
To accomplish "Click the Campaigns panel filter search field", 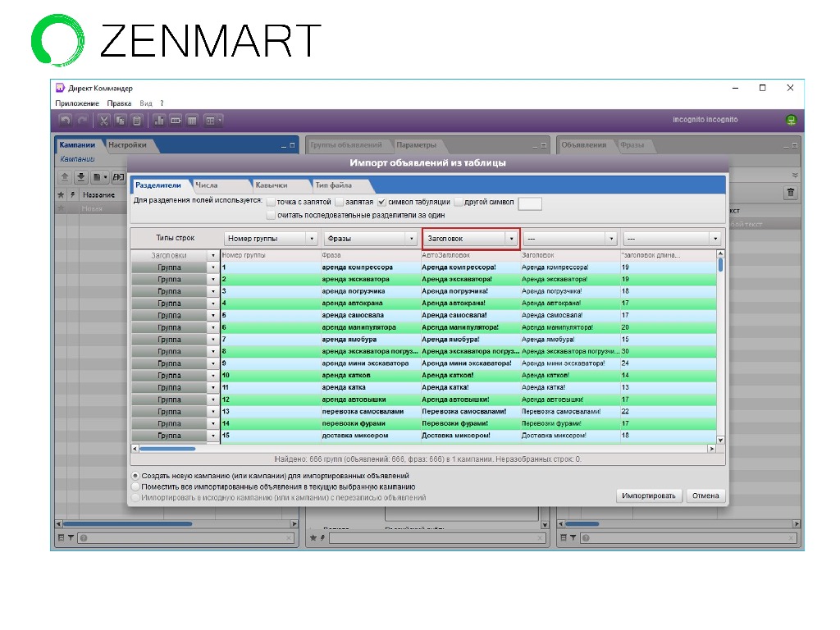I will pyautogui.click(x=186, y=538).
